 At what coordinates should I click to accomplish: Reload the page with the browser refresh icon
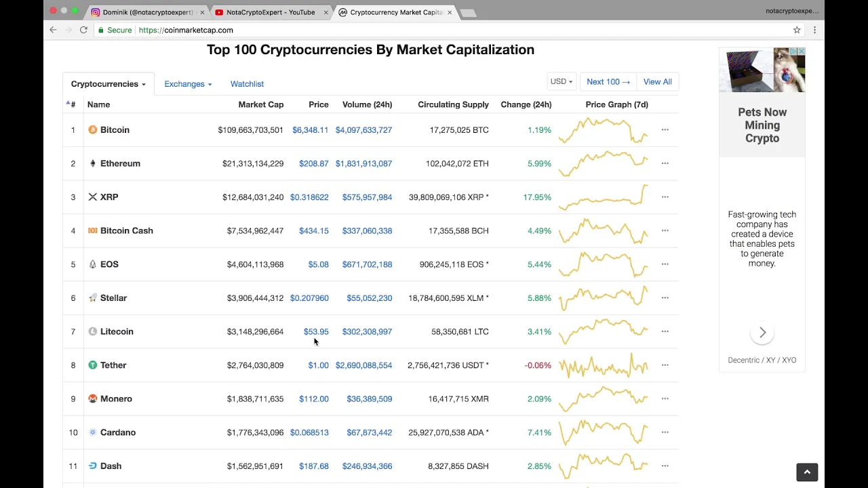pos(83,30)
